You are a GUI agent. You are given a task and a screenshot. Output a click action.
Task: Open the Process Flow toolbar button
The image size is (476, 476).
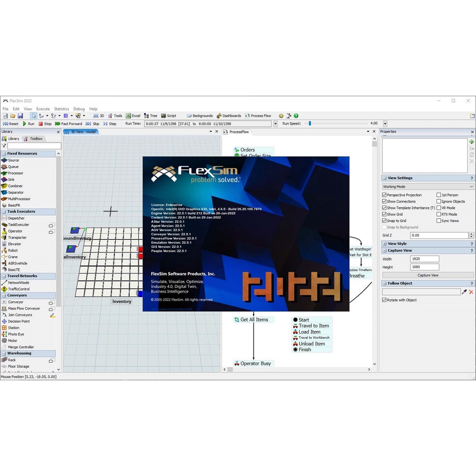click(258, 116)
